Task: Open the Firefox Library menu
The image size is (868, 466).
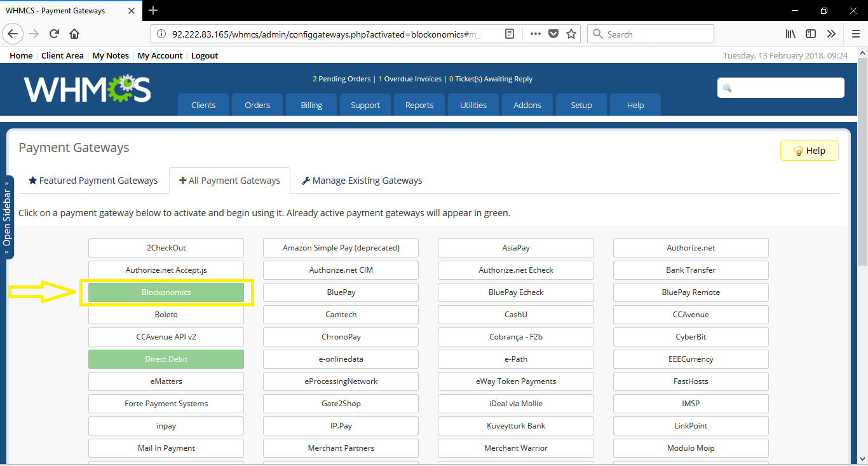Action: coord(790,34)
